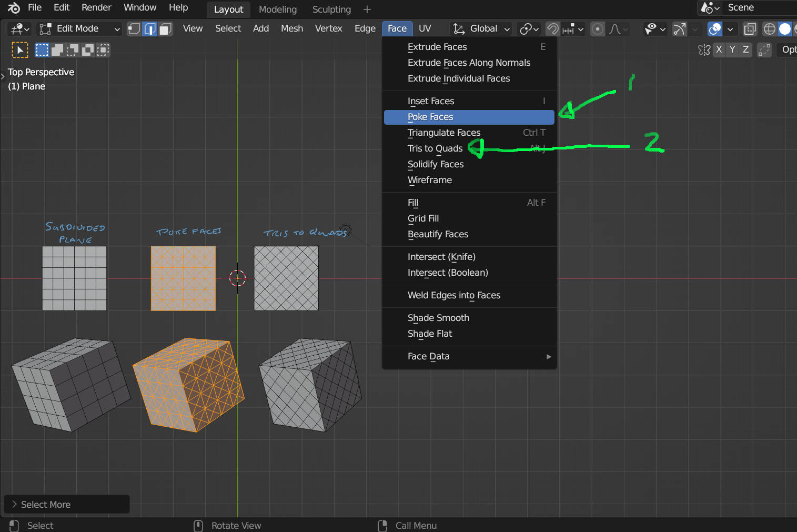Click the mesh symmetry butterfly icon
Image resolution: width=797 pixels, height=532 pixels.
pos(704,50)
